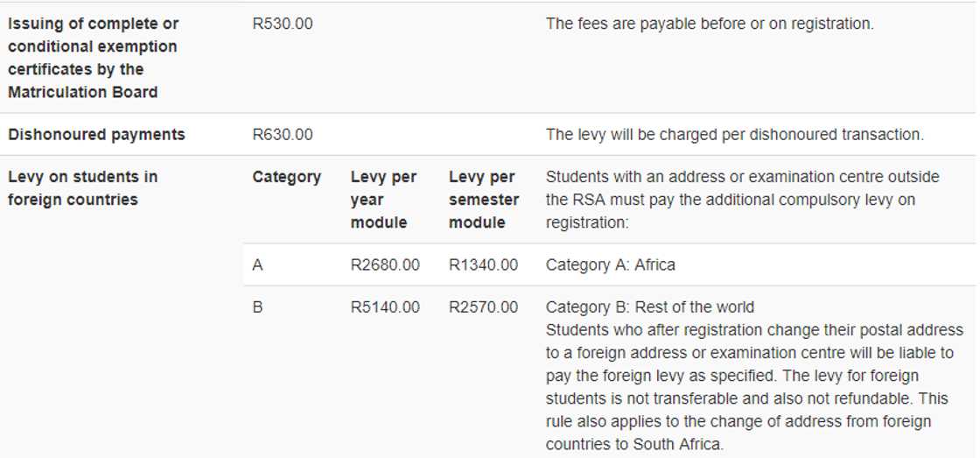
Task: Click the R5140.00 yearly levy amount
Action: coord(385,307)
